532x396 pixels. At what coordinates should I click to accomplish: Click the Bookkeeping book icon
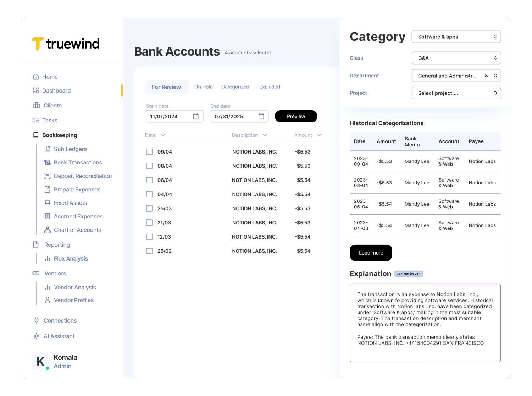(36, 135)
